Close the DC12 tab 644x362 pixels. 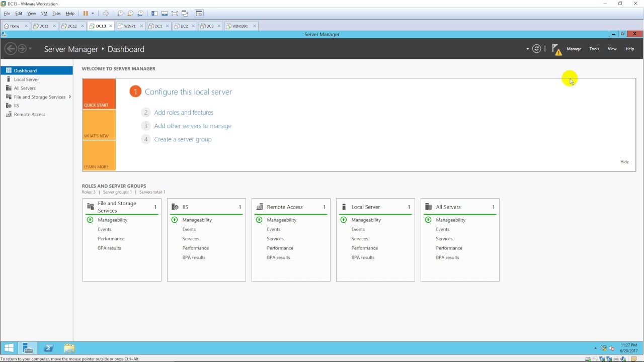pyautogui.click(x=83, y=26)
